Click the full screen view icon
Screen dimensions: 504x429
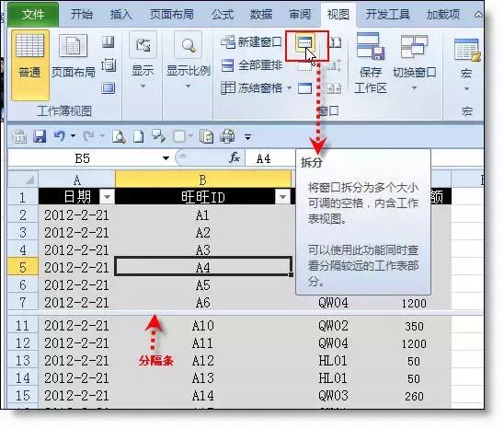click(109, 87)
